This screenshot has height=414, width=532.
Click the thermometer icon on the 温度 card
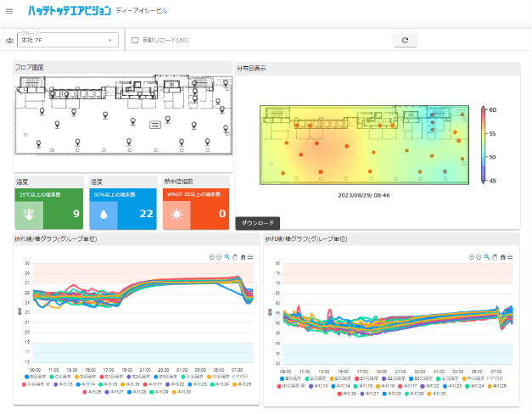(29, 214)
